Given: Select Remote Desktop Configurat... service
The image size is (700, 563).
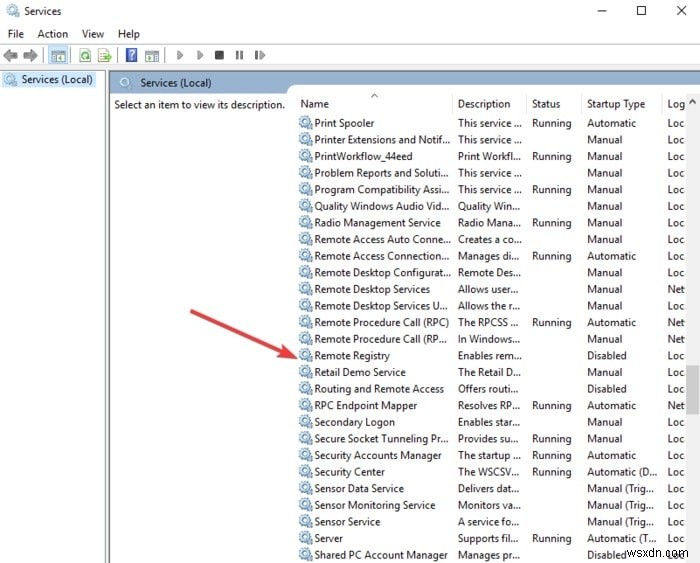Looking at the screenshot, I should pyautogui.click(x=383, y=272).
